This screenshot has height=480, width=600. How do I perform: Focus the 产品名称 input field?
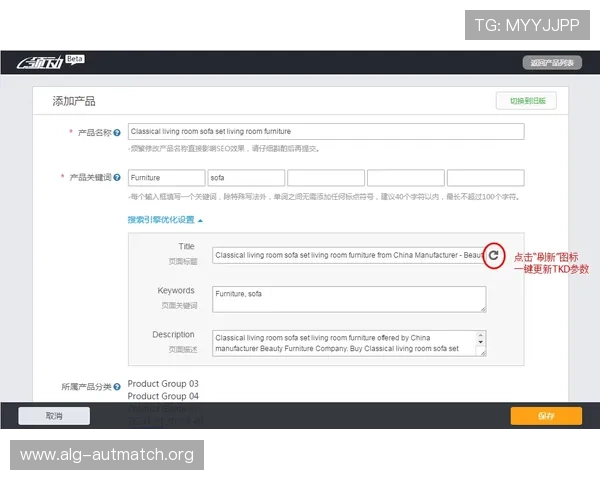pyautogui.click(x=326, y=131)
